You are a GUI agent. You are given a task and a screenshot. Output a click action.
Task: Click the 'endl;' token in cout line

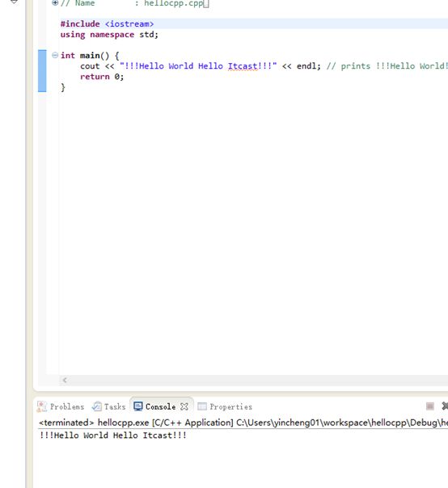pyautogui.click(x=308, y=66)
